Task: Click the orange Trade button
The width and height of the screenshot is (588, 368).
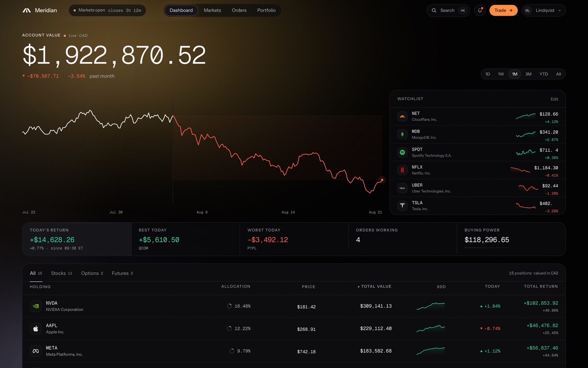Action: (503, 10)
